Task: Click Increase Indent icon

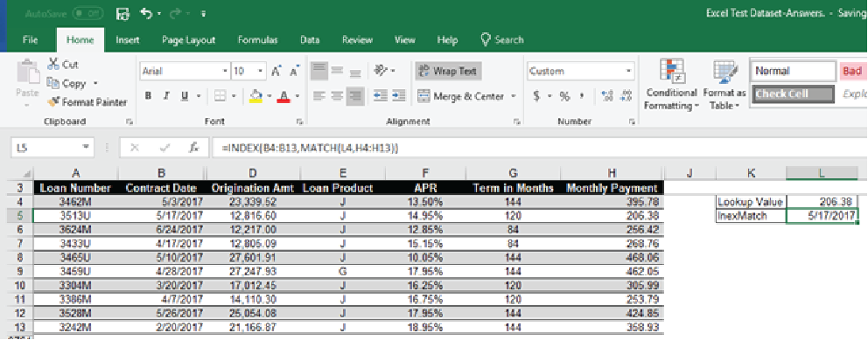Action: 399,96
